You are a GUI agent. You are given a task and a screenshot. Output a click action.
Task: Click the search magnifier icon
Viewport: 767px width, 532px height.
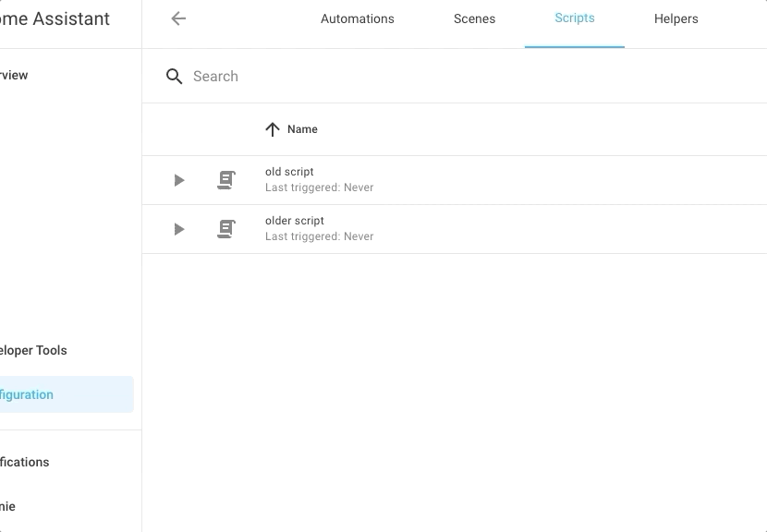pyautogui.click(x=175, y=77)
